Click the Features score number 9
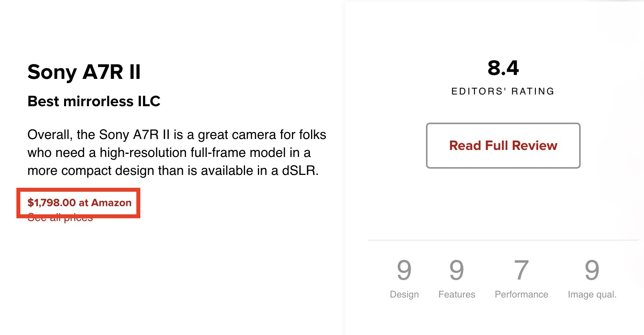 pyautogui.click(x=456, y=270)
